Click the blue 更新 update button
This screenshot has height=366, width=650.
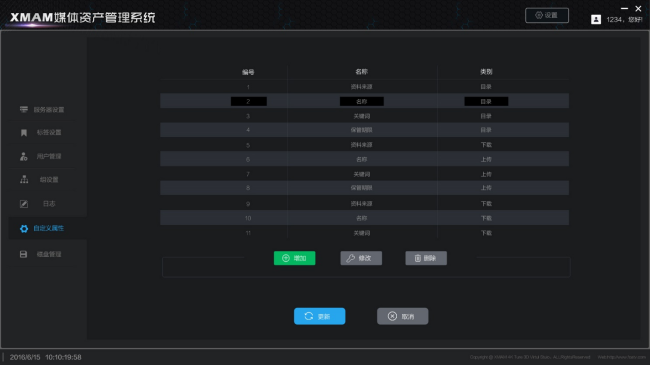click(319, 316)
